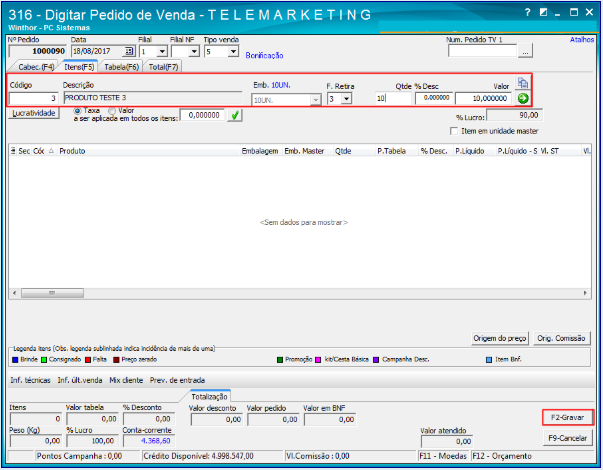Click the Produto column header
Image resolution: width=603 pixels, height=470 pixels.
pyautogui.click(x=149, y=151)
